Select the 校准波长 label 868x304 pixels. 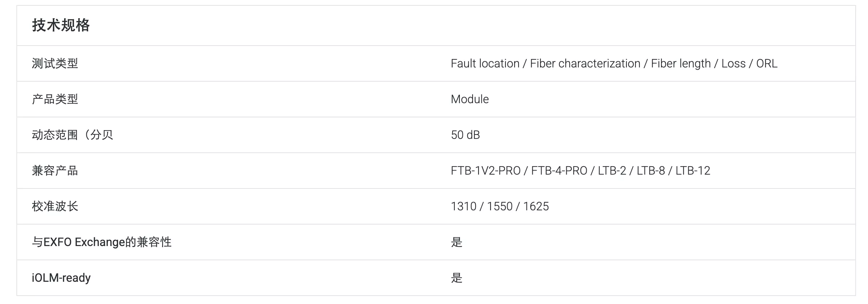[55, 206]
